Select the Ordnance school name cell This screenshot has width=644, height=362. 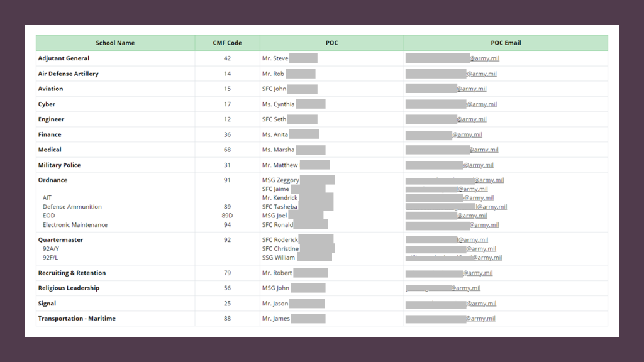[53, 180]
